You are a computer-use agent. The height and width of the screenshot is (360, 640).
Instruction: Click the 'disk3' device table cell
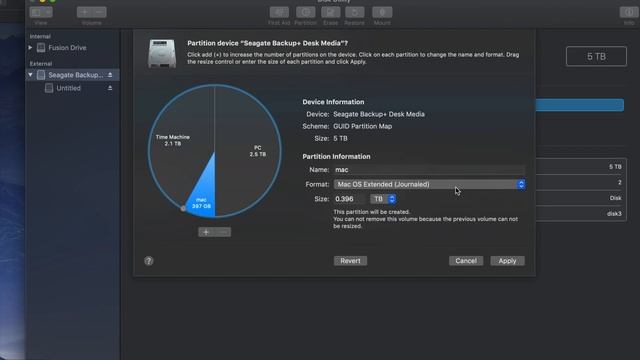coord(614,213)
